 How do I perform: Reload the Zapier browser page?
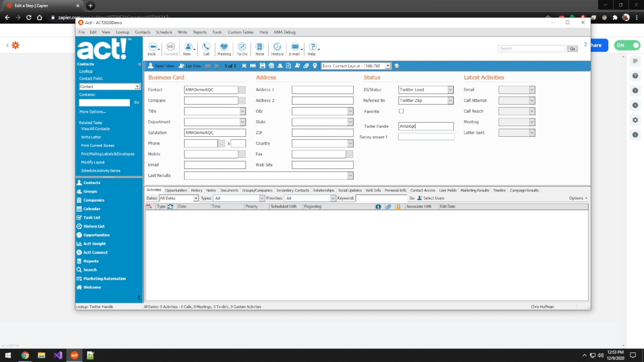coord(29,17)
